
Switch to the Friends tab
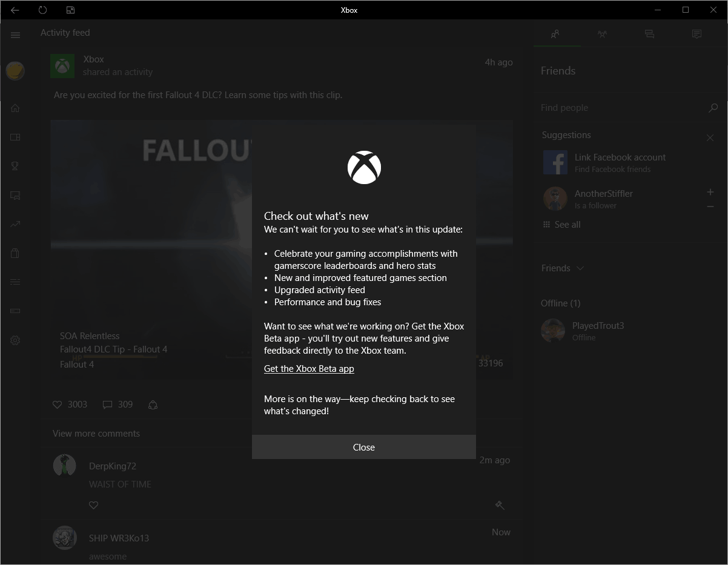tap(555, 34)
